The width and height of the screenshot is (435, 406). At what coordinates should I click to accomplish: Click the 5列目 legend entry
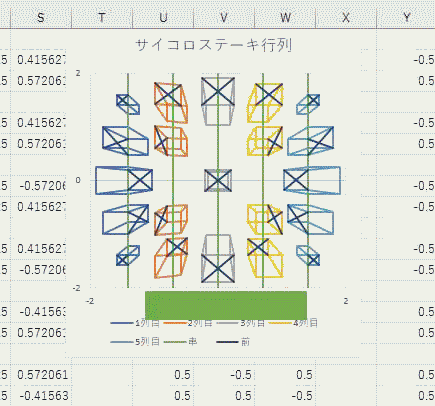coord(135,342)
